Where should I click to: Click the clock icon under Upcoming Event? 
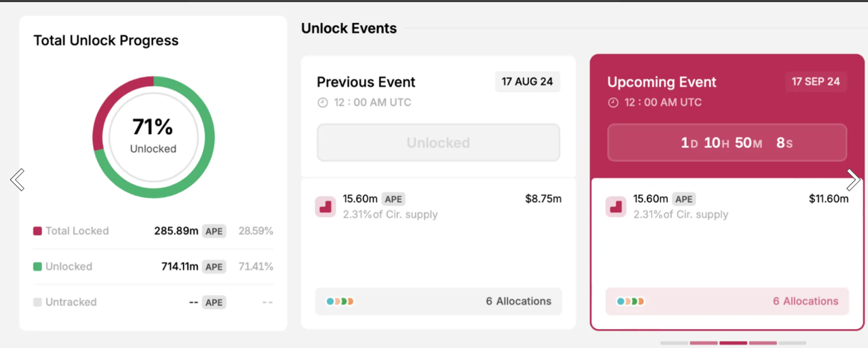point(613,102)
